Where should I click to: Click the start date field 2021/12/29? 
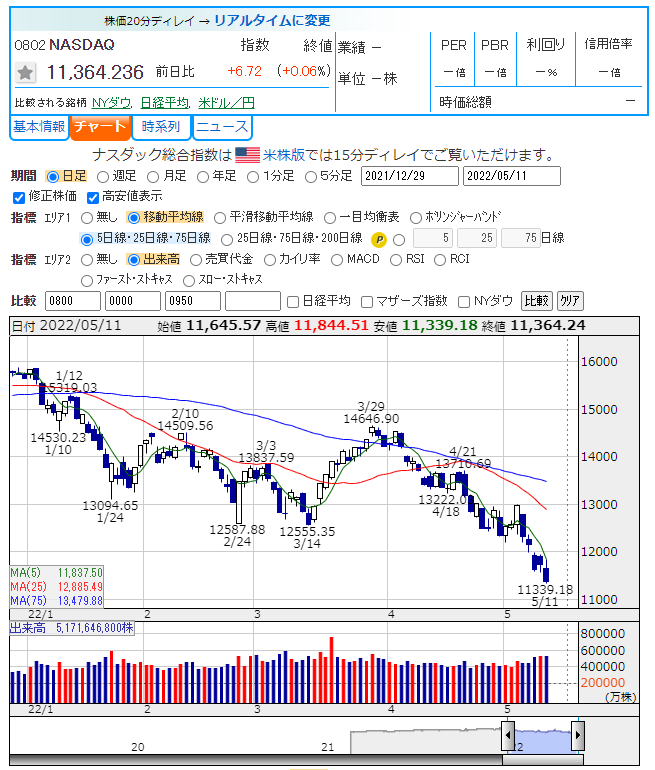coord(409,176)
